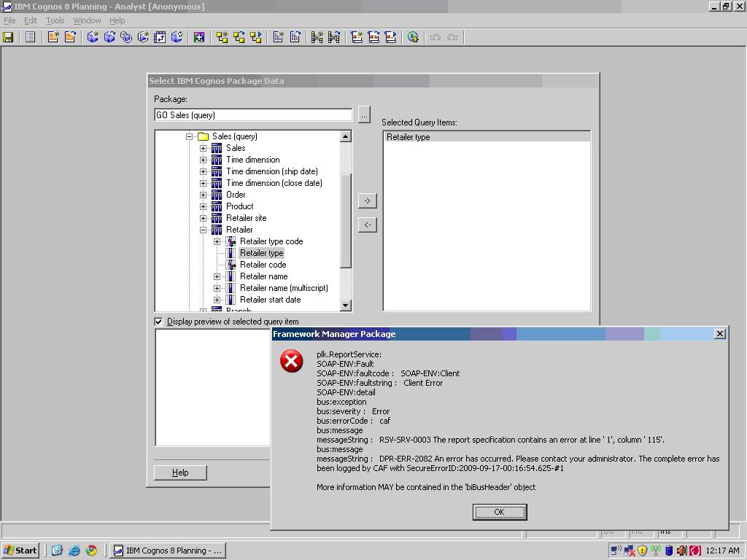Click the text list with arrow icon

coord(295,37)
